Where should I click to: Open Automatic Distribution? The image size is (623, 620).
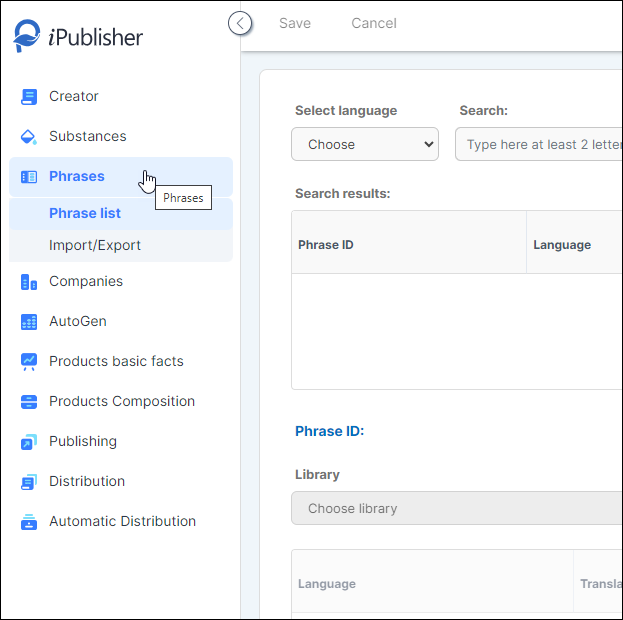click(121, 522)
